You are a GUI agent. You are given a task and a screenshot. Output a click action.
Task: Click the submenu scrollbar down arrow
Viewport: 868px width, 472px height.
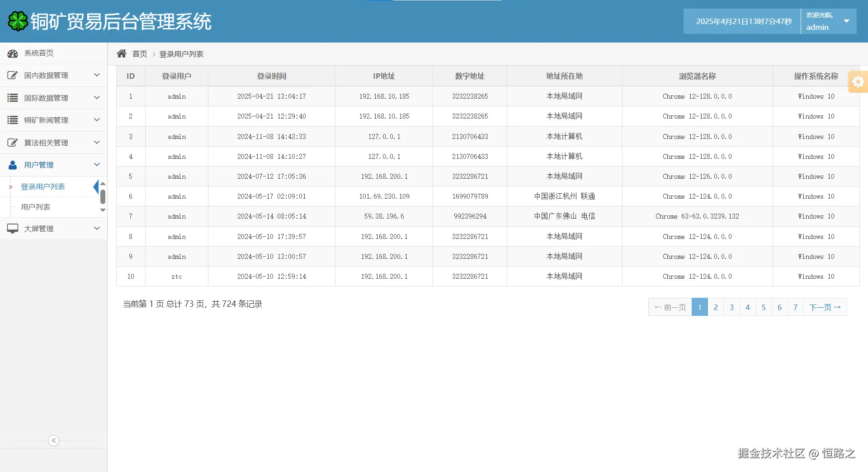(103, 210)
